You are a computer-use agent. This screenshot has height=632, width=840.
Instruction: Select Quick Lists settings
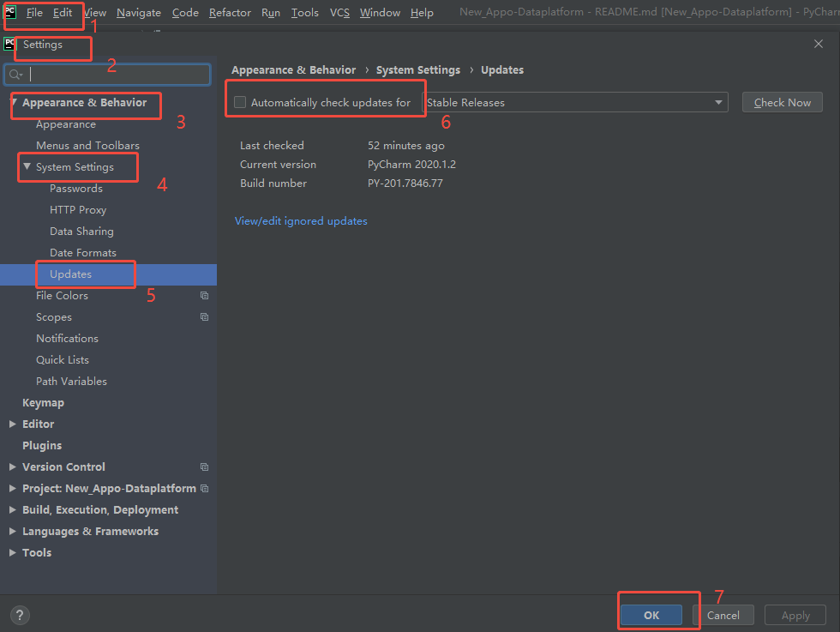coord(62,359)
